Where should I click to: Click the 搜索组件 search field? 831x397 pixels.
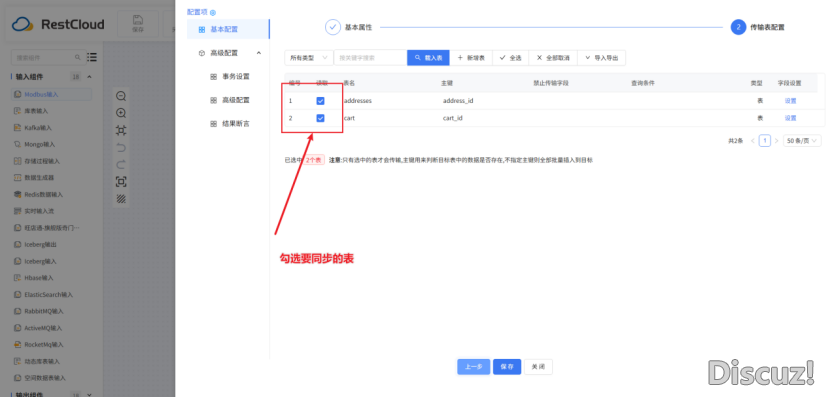[49, 57]
